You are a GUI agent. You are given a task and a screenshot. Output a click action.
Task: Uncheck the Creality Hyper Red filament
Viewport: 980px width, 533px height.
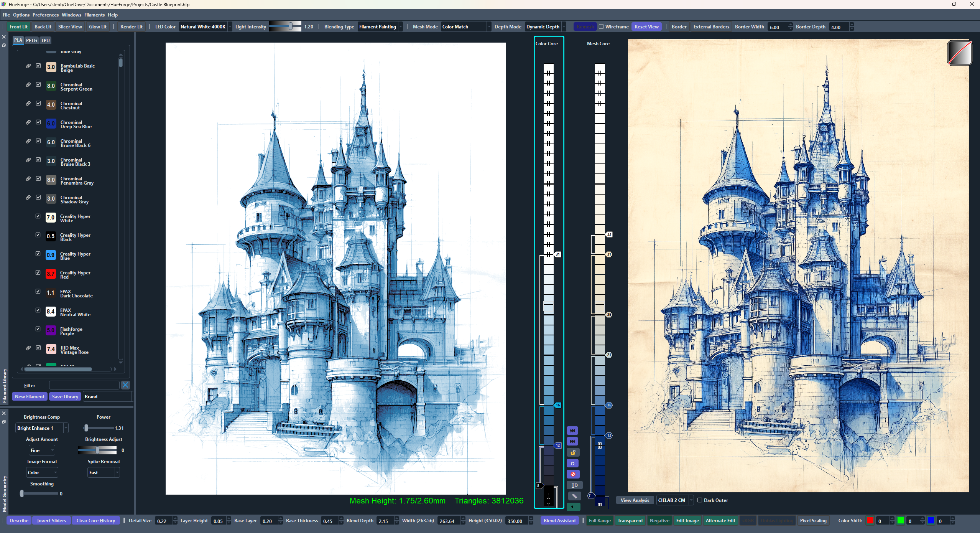tap(38, 272)
